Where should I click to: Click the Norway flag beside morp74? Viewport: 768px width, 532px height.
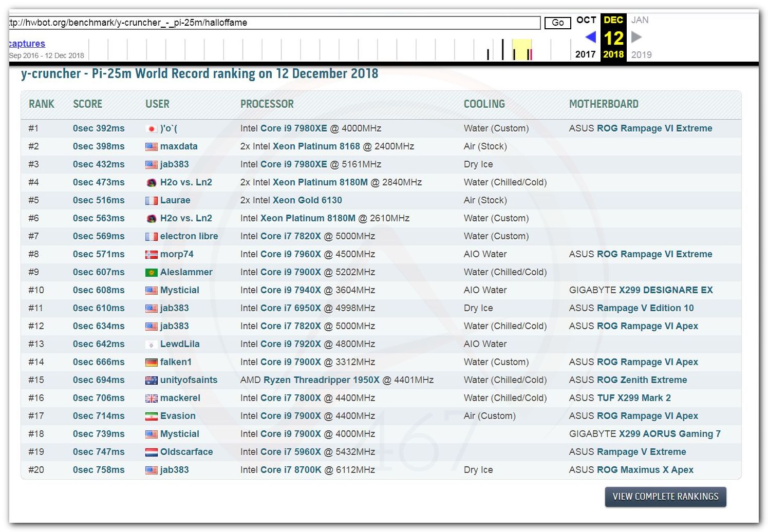151,255
